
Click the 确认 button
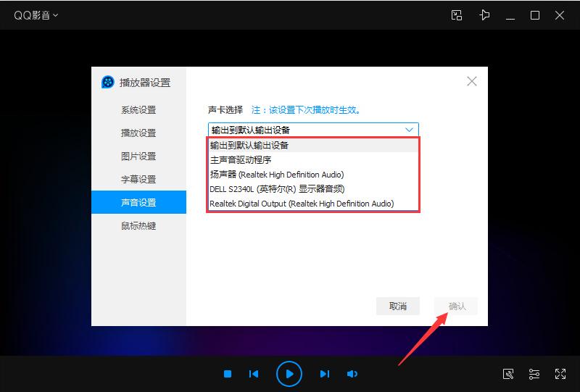pos(457,306)
